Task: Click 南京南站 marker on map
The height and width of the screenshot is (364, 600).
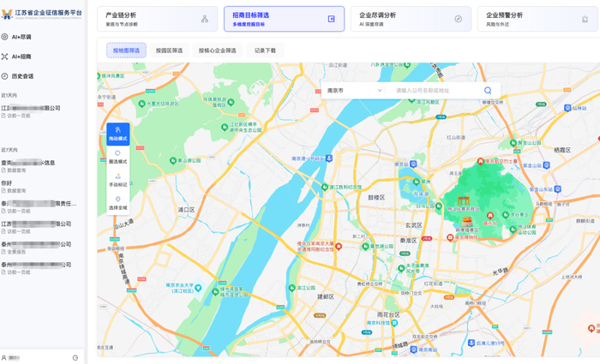Action: (414, 349)
